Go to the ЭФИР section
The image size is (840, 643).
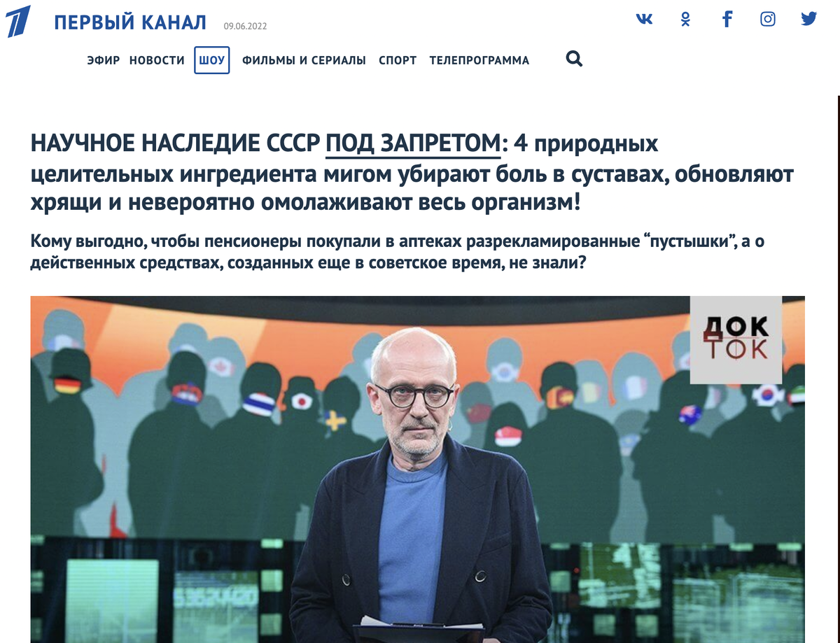coord(104,60)
